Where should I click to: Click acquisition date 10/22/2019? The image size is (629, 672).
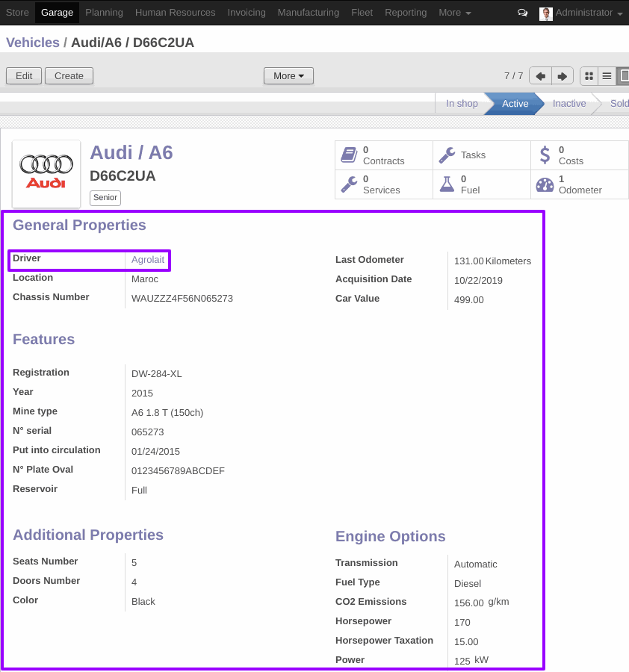point(479,281)
